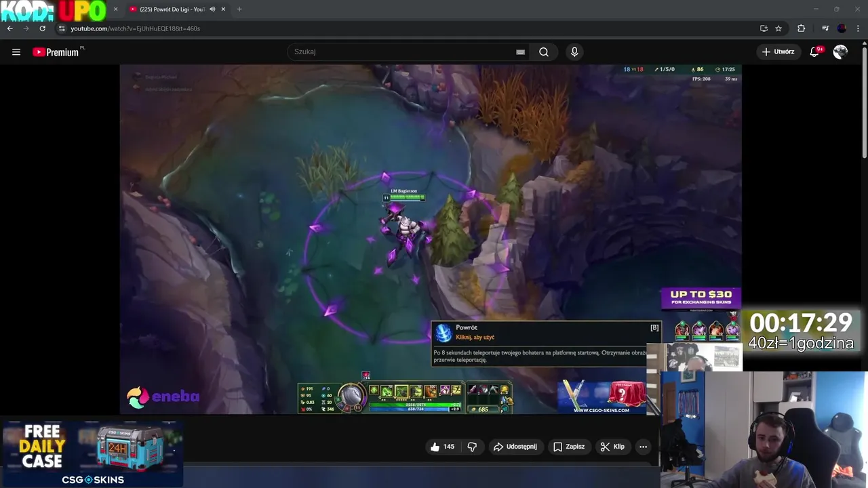Reload the YouTube page
868x488 pixels.
tap(42, 28)
